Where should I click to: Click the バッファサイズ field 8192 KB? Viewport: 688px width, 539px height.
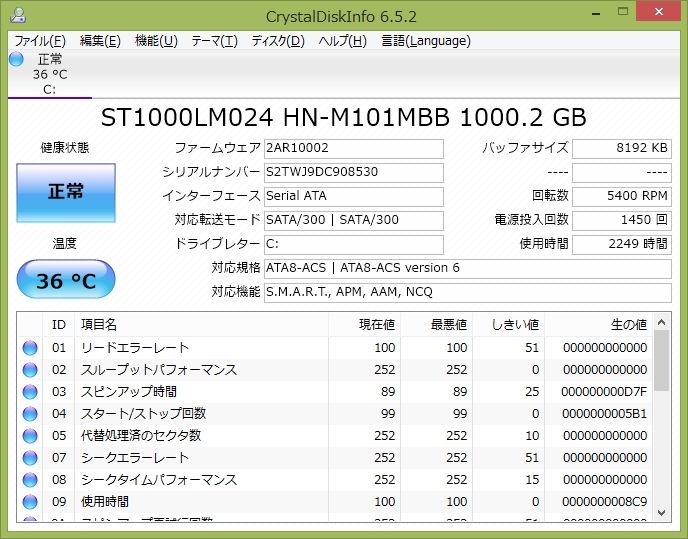click(x=622, y=148)
